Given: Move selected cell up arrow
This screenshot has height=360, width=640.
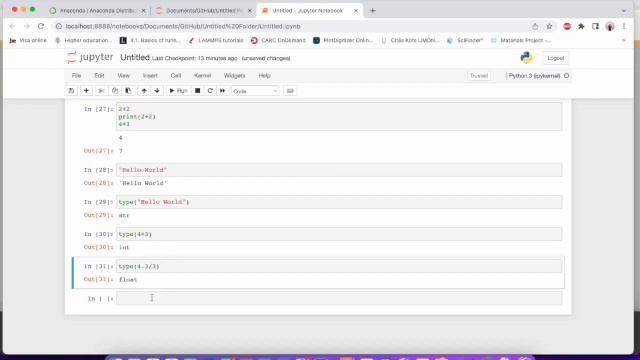Looking at the screenshot, I should coord(144,91).
